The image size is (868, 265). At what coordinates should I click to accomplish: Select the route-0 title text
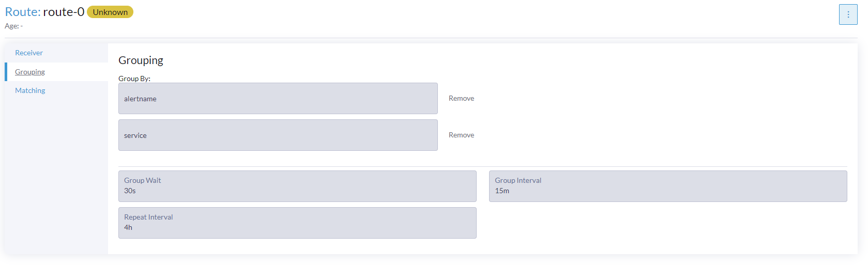tap(64, 12)
